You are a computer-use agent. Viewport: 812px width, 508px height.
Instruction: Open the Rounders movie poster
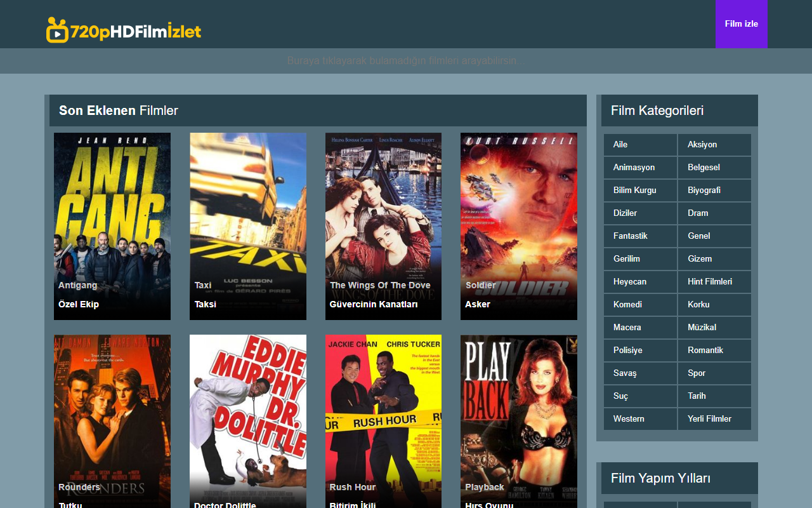pyautogui.click(x=112, y=421)
